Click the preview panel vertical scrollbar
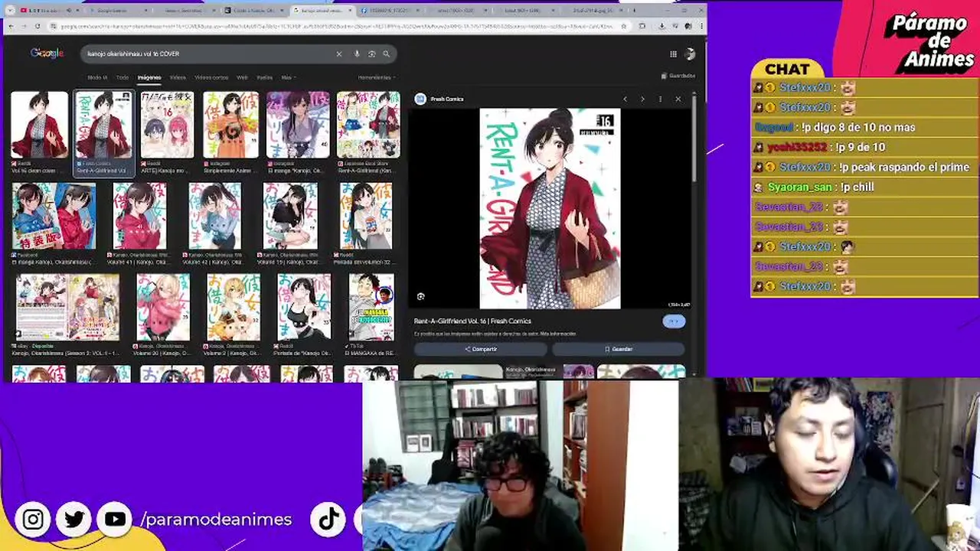Image resolution: width=980 pixels, height=551 pixels. tap(694, 138)
